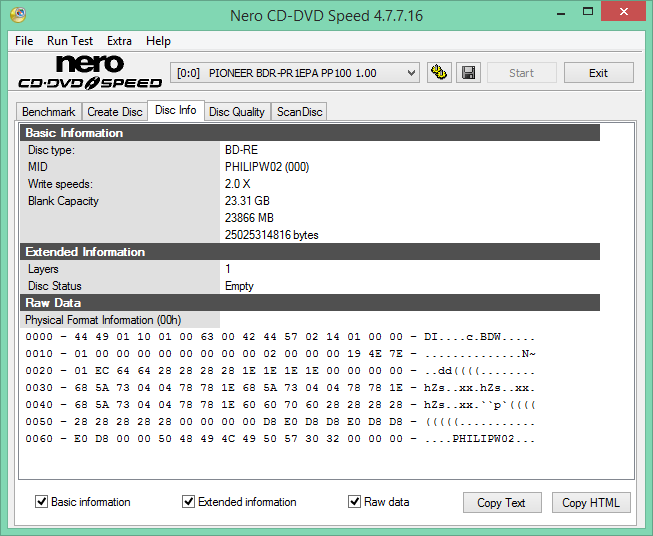653x536 pixels.
Task: Click the 2.0 X write speed value
Action: pyautogui.click(x=237, y=184)
